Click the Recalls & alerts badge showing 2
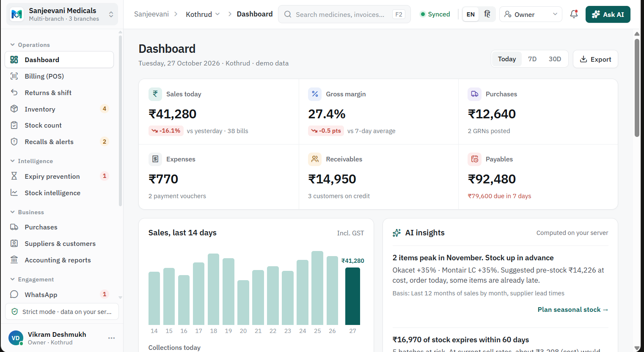This screenshot has height=352, width=644. [x=105, y=142]
